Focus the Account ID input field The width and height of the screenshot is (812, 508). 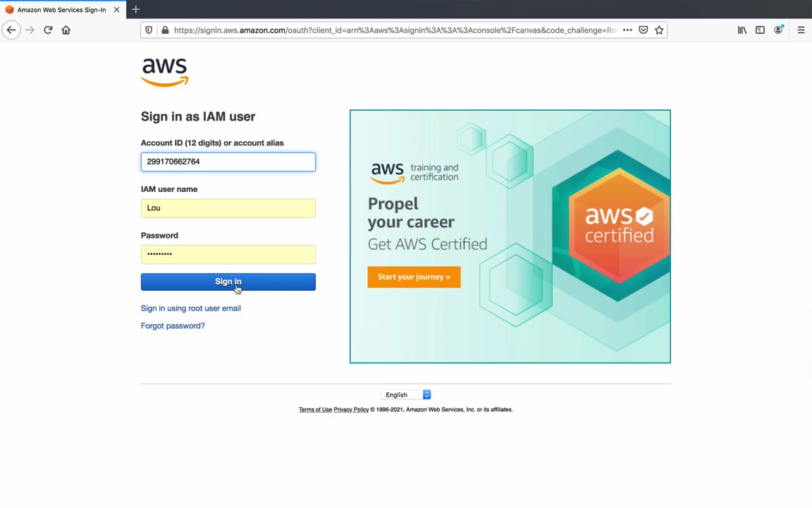[228, 162]
